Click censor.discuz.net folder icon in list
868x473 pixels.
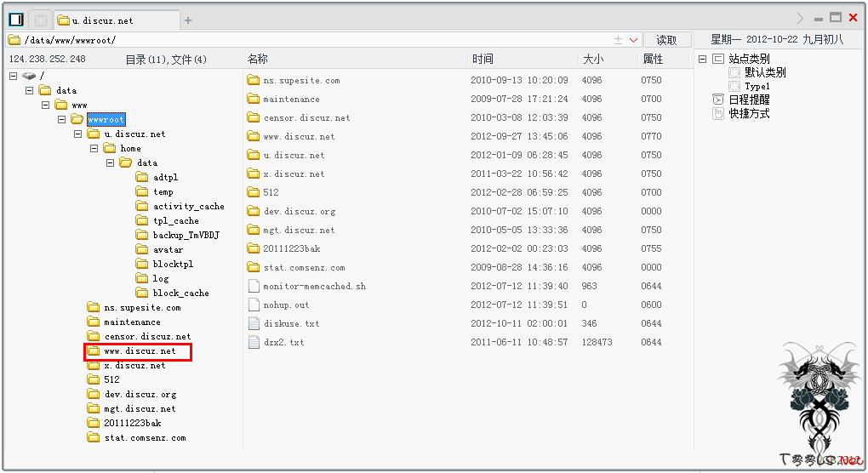pyautogui.click(x=254, y=117)
